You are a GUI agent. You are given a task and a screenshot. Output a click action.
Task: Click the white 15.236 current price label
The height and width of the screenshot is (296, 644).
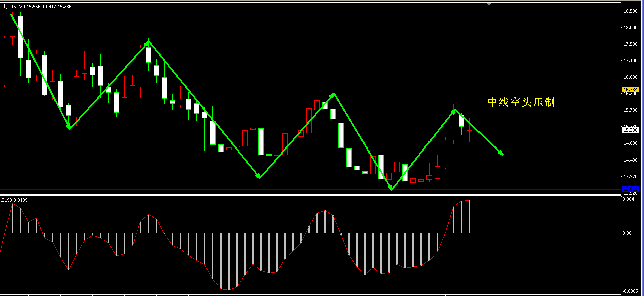(629, 130)
